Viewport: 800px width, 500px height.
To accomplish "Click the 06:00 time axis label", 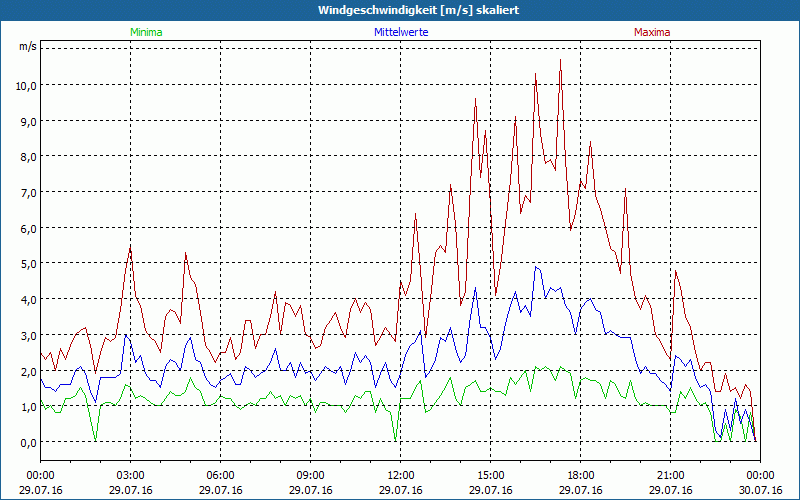I will click(x=220, y=476).
